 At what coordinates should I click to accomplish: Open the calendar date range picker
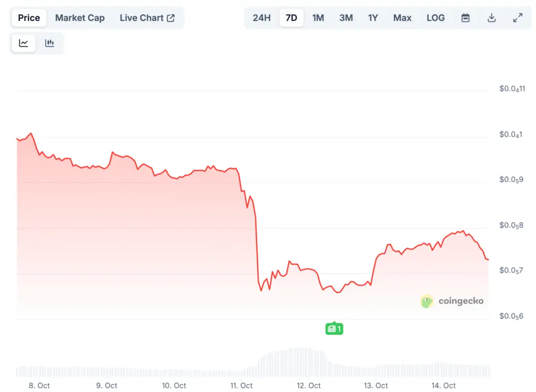465,18
